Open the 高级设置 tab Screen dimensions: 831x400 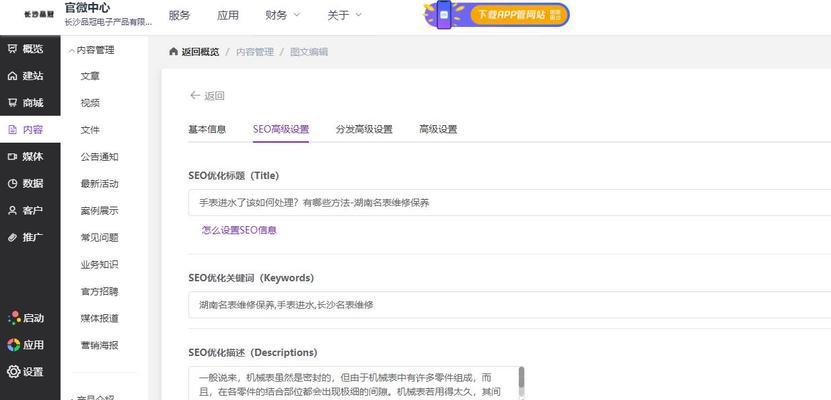pyautogui.click(x=438, y=129)
